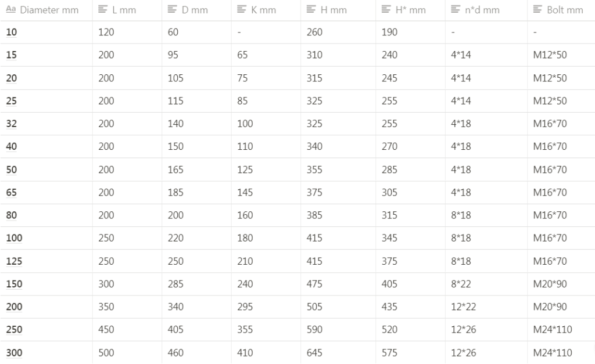Click the text icon beside Bolt mm

pyautogui.click(x=537, y=10)
